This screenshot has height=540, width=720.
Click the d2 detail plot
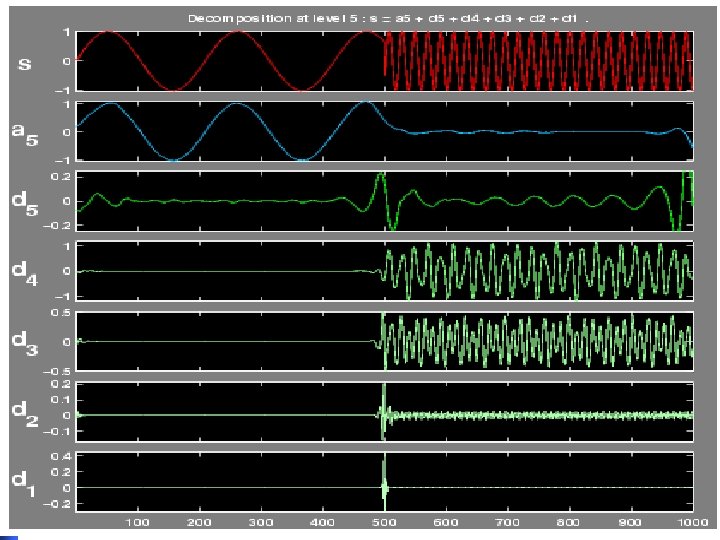(384, 411)
